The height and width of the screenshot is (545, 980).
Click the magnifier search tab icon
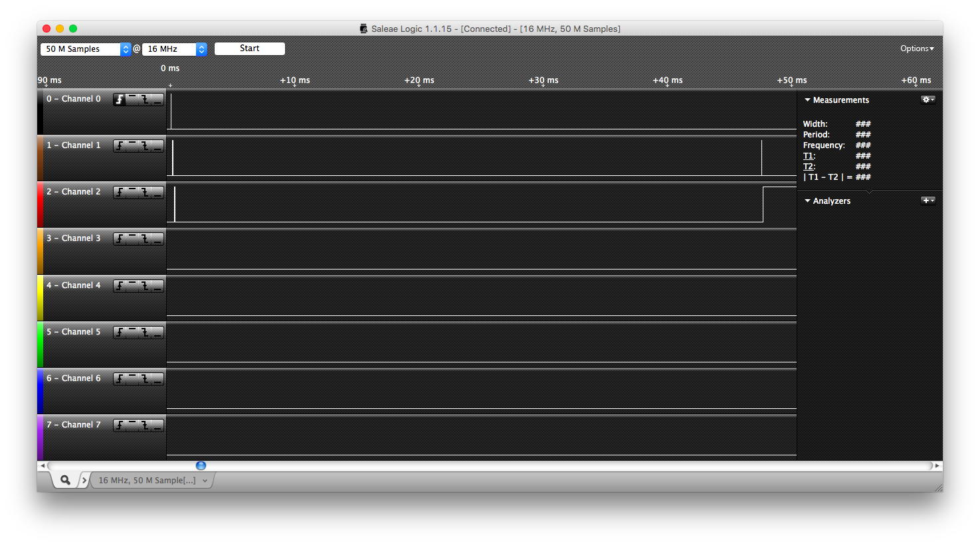click(65, 480)
